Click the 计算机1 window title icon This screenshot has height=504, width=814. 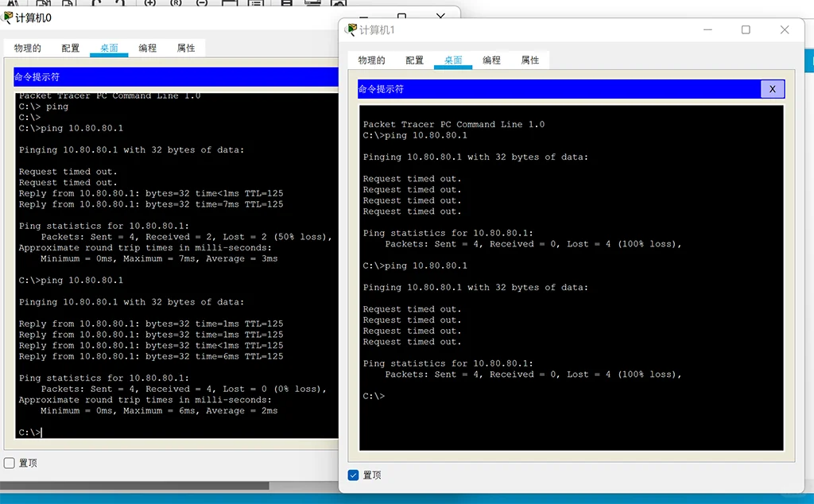pos(352,29)
